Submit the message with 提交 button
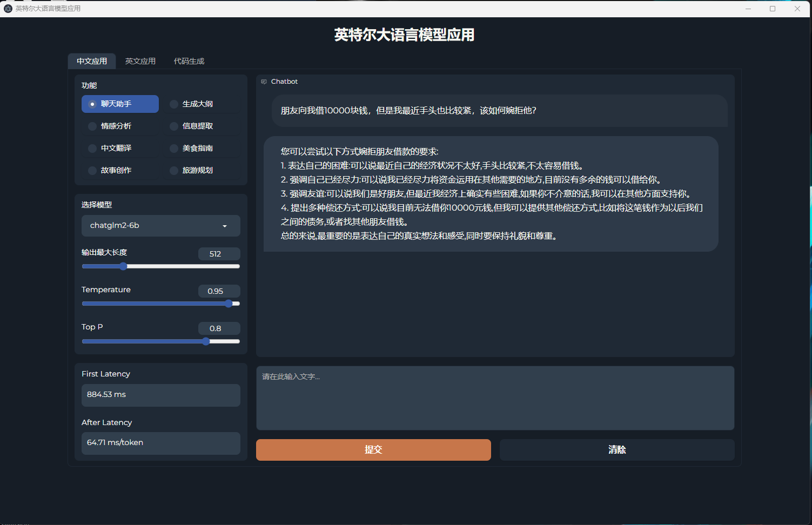Viewport: 812px width, 525px height. pyautogui.click(x=373, y=449)
